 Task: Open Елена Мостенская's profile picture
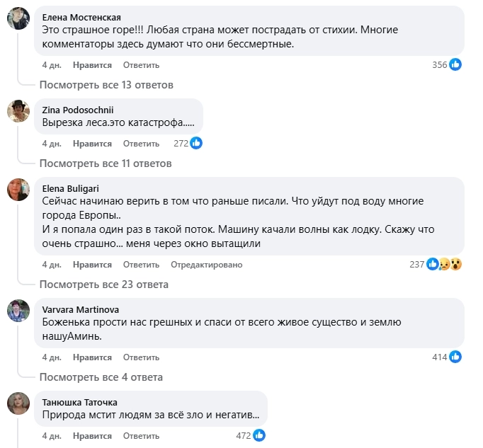coord(18,19)
